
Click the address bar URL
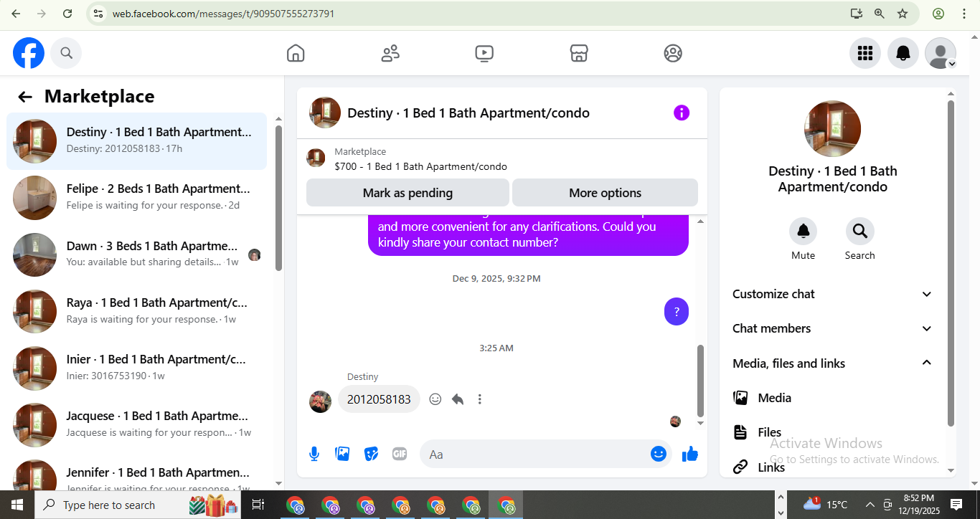pyautogui.click(x=223, y=14)
